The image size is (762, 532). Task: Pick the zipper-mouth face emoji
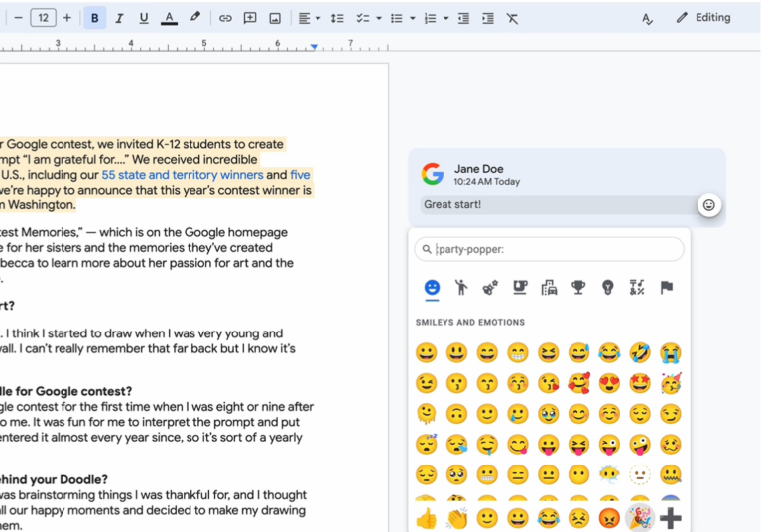[x=671, y=475]
